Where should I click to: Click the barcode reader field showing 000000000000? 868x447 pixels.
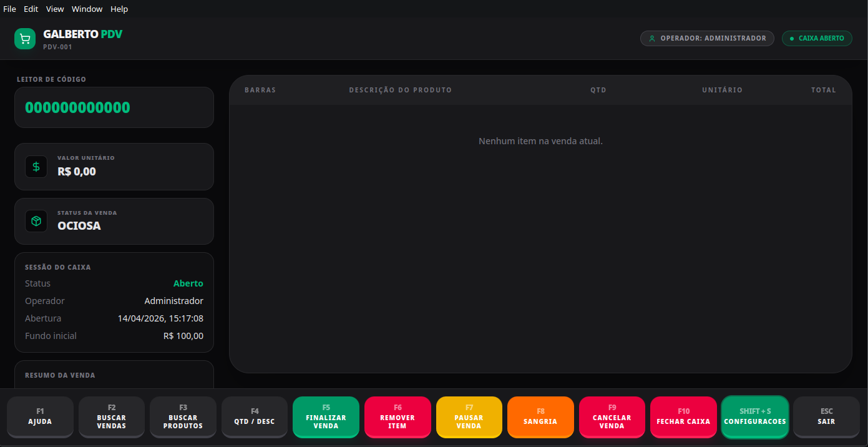click(x=114, y=107)
